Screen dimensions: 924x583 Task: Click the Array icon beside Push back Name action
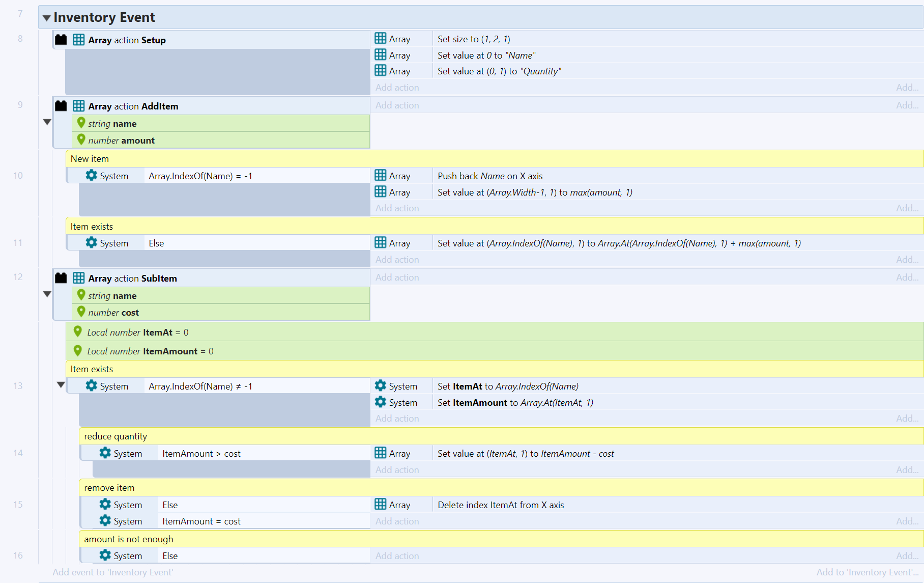380,176
